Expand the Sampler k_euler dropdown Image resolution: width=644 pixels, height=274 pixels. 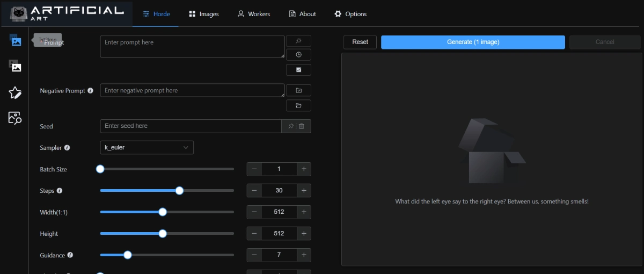tap(147, 147)
